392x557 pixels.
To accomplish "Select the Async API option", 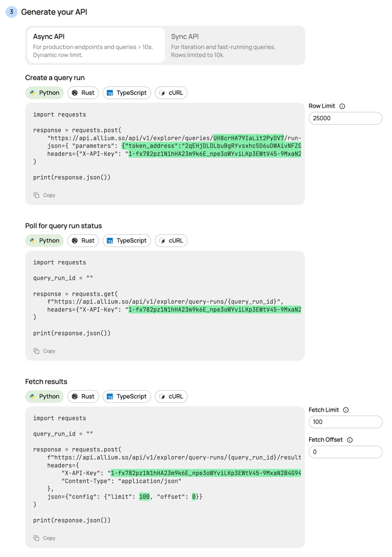I will [96, 45].
